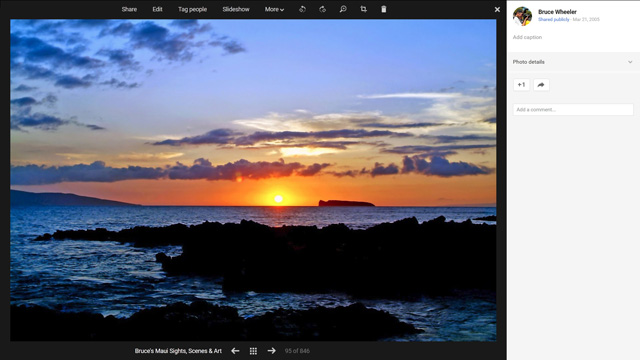Rotate the photo left
The height and width of the screenshot is (360, 640).
coord(302,9)
